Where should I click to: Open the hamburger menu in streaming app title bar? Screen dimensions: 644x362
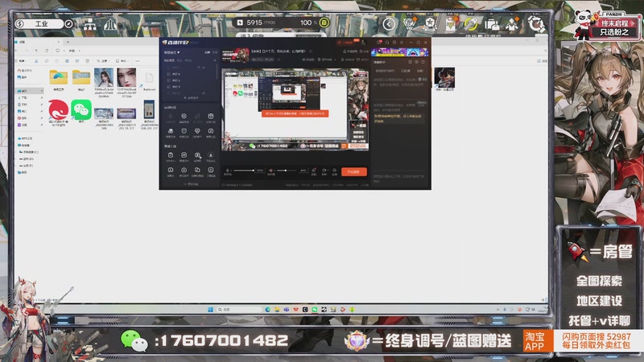[x=402, y=43]
